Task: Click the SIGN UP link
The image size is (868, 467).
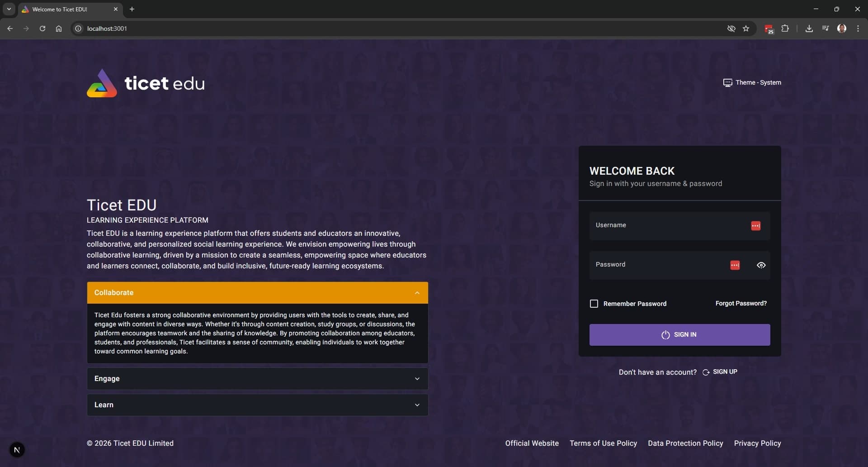Action: tap(720, 372)
